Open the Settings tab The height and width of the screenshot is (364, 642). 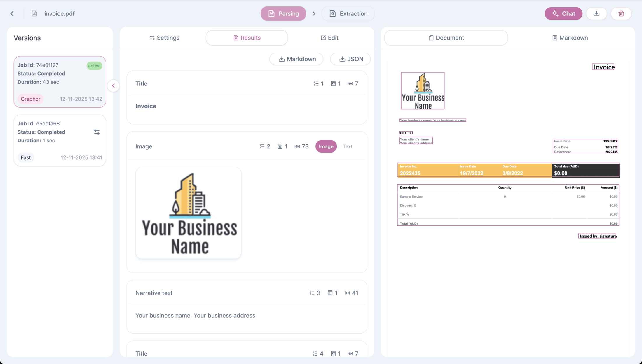(x=164, y=38)
